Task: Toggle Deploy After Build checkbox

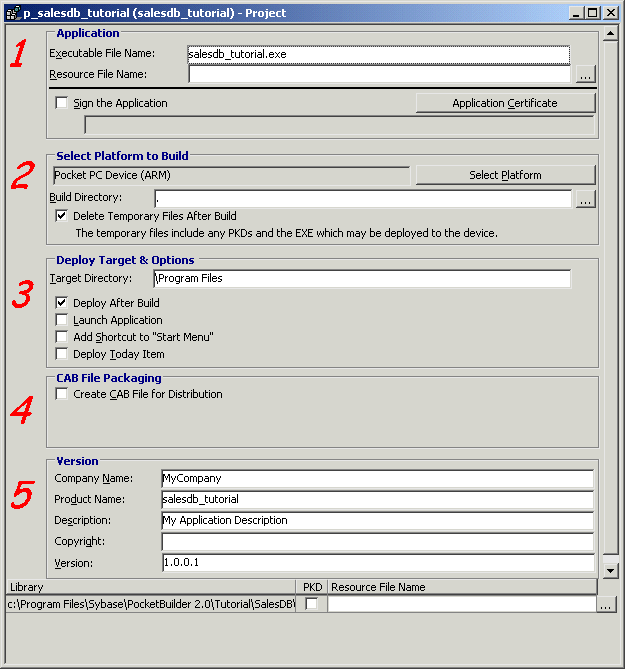Action: (x=61, y=303)
